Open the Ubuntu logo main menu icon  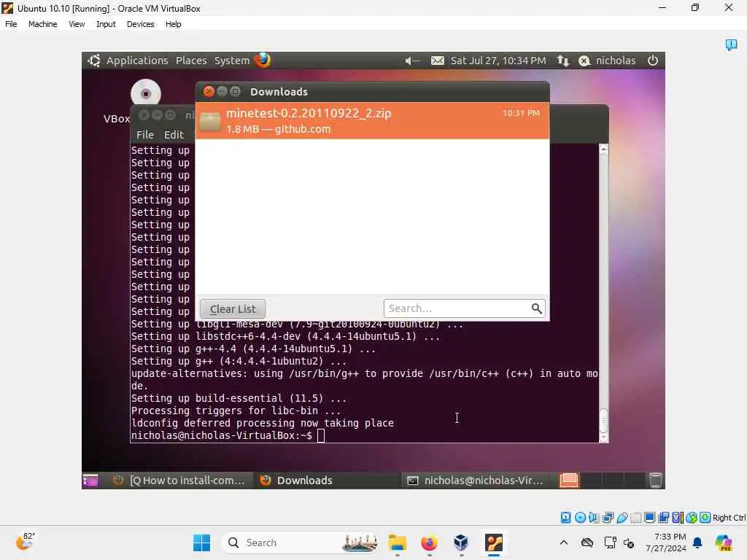tap(94, 61)
